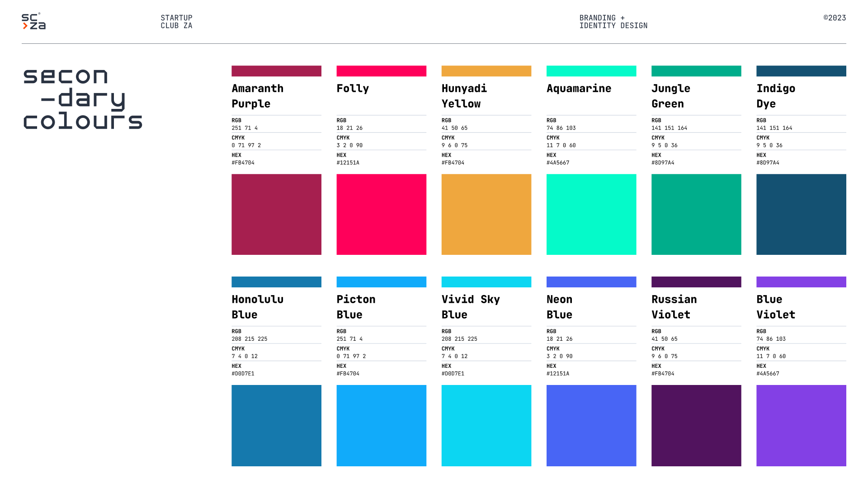The image size is (868, 488).
Task: Select the Honolulu Blue large square
Action: [x=276, y=425]
